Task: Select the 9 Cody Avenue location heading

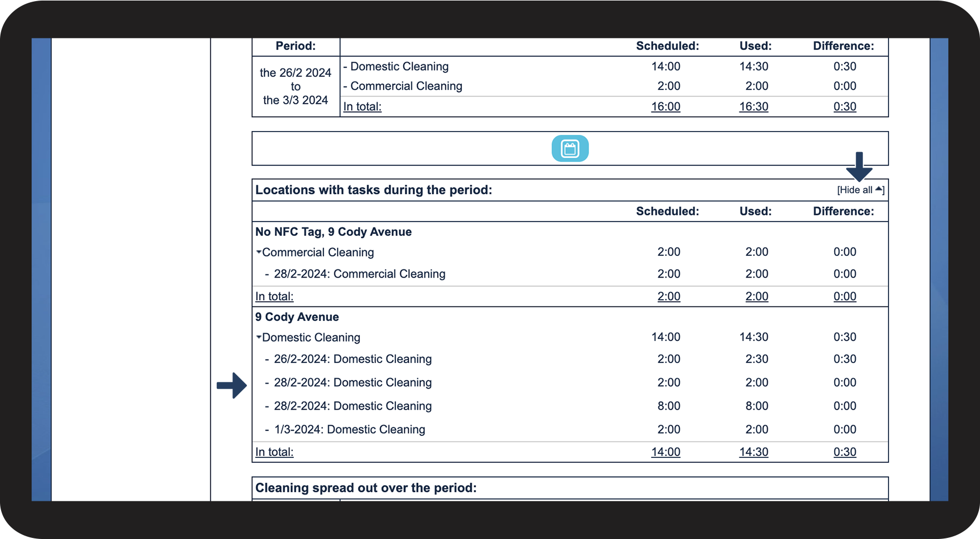Action: point(297,317)
